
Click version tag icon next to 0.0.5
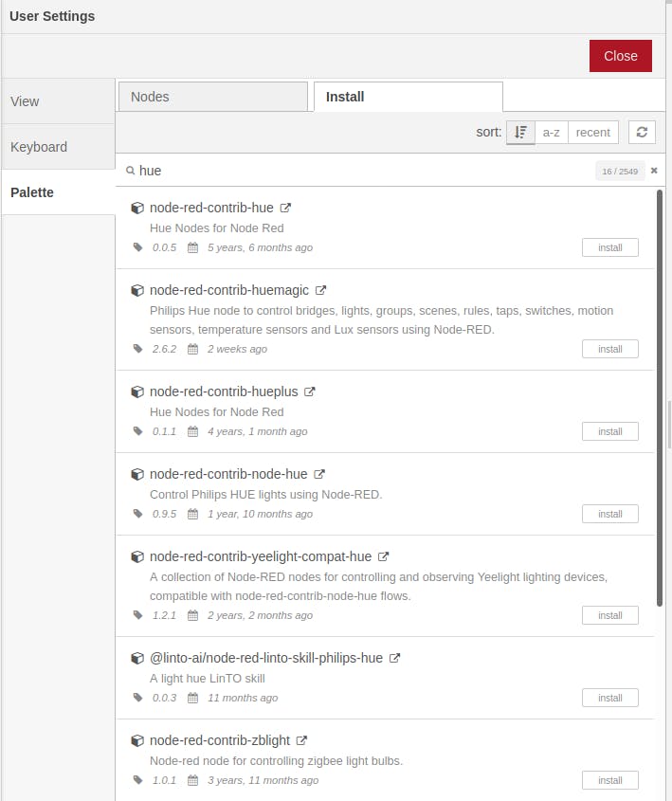point(137,247)
